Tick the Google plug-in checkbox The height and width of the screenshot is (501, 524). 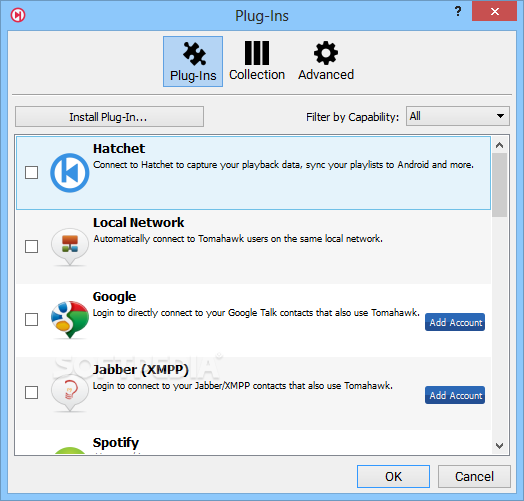tap(31, 319)
